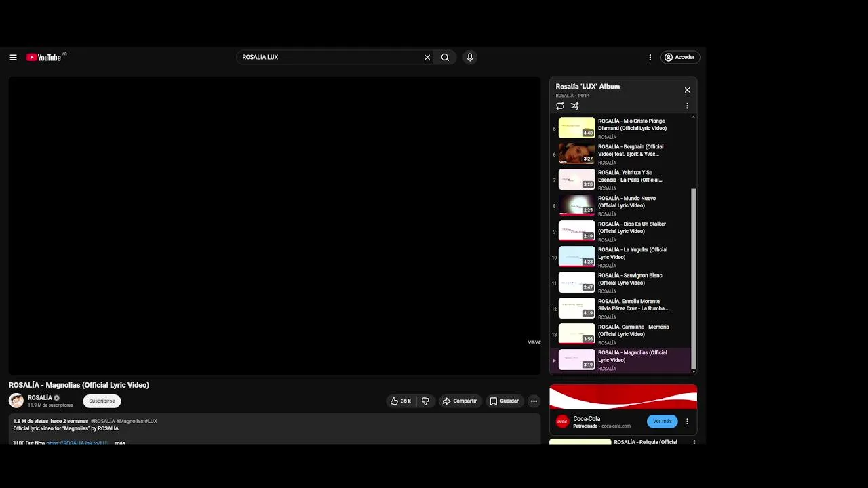Play Dios Es Un Stalker thumbnail
This screenshot has width=868, height=488.
(576, 231)
